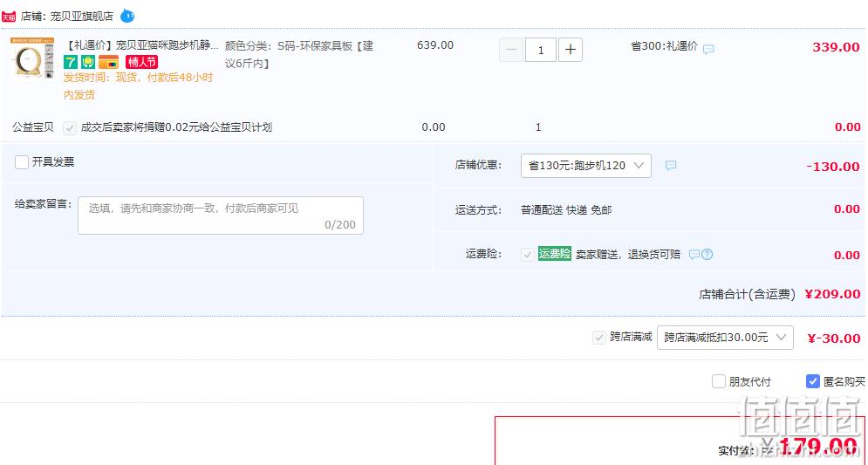Open the cat treadmill product thumbnail
The height and width of the screenshot is (465, 868).
point(32,59)
